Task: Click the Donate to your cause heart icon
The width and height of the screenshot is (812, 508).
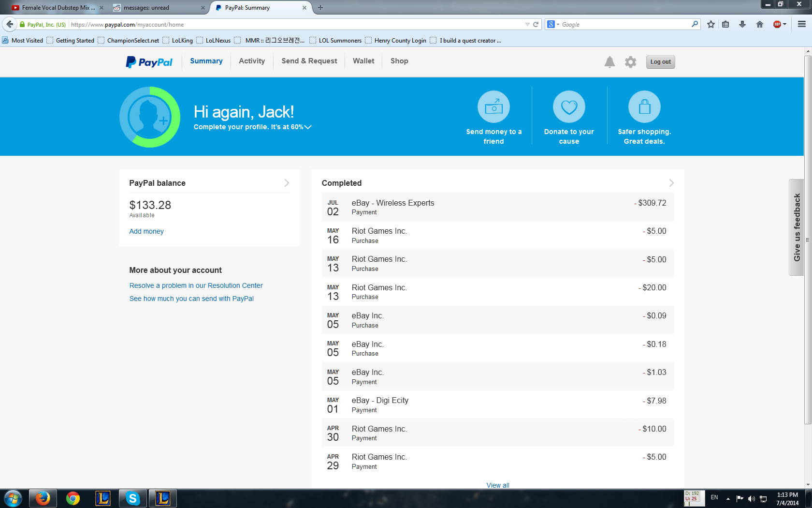Action: point(569,107)
